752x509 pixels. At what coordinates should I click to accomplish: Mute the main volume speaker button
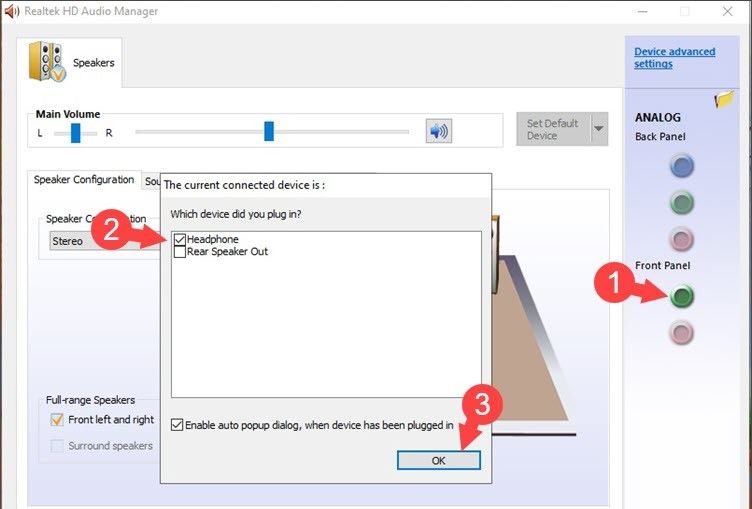439,131
